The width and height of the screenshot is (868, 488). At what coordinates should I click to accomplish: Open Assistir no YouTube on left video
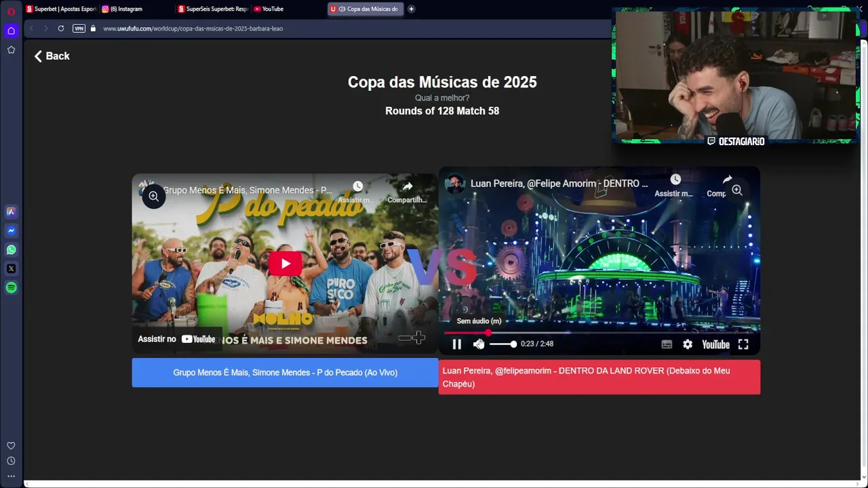click(x=177, y=339)
